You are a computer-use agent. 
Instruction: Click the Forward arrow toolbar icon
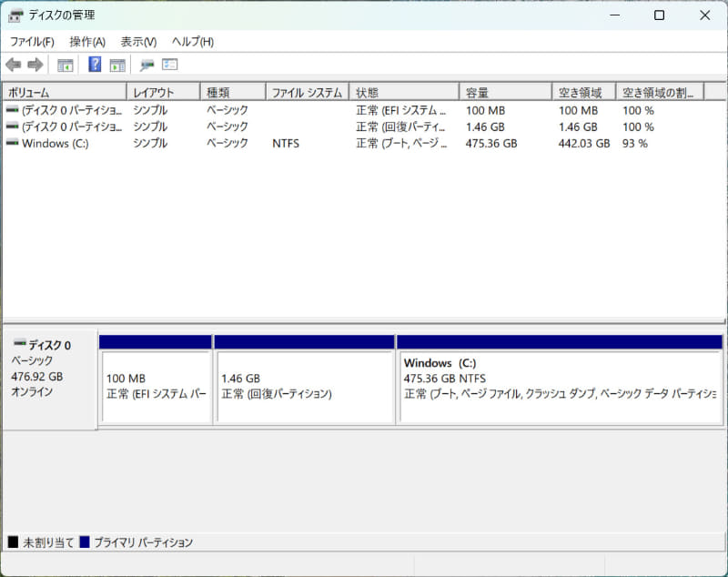pyautogui.click(x=35, y=65)
